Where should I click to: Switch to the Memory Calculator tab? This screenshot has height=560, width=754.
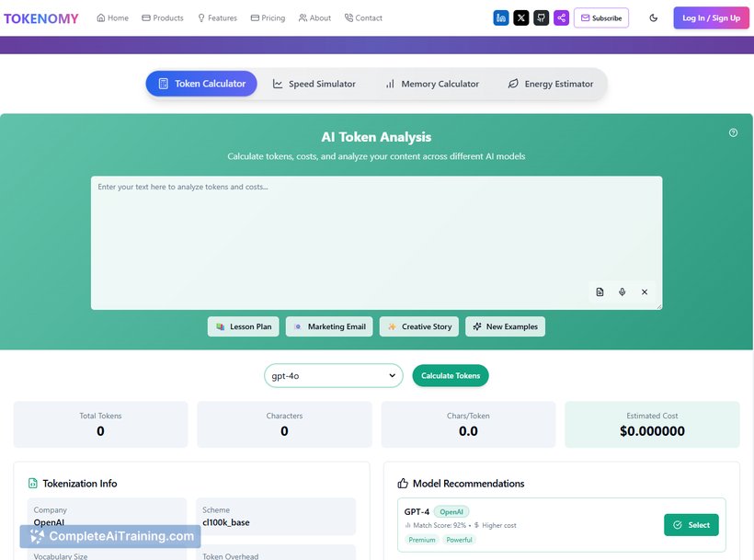click(431, 83)
